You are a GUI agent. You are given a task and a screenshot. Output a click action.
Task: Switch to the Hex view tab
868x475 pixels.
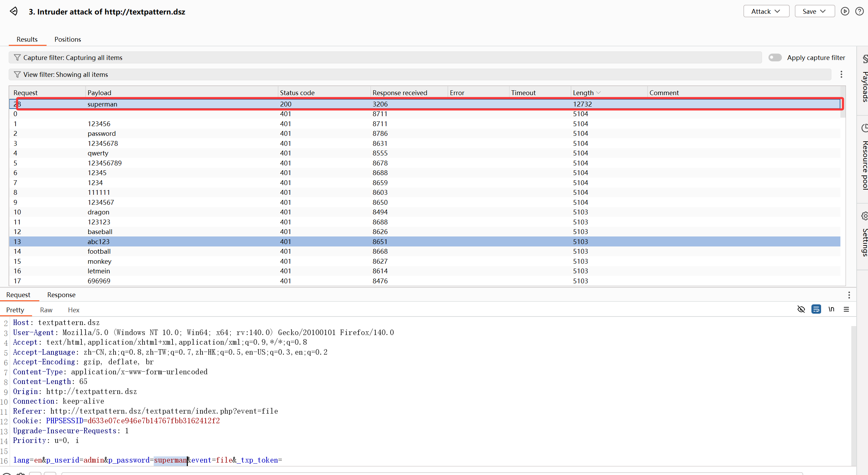(x=73, y=310)
